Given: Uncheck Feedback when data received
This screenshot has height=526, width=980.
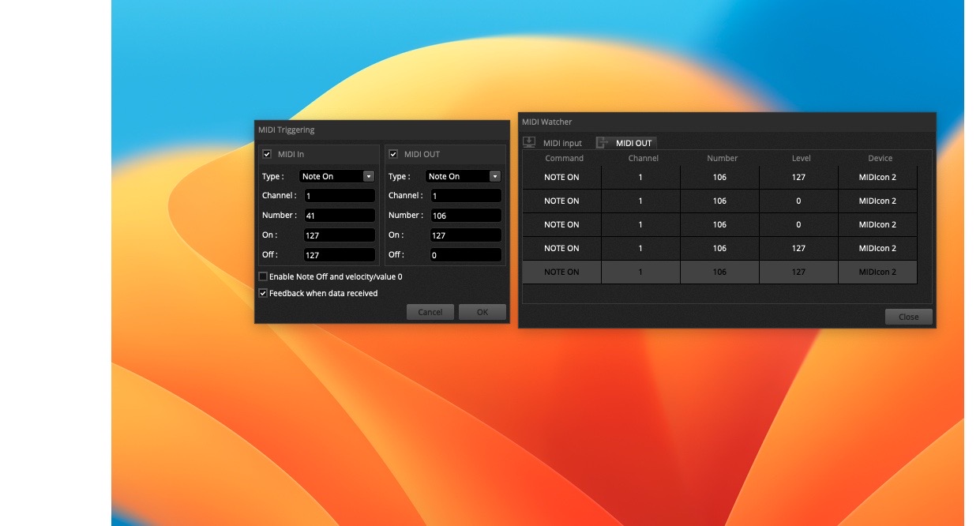Looking at the screenshot, I should (263, 293).
